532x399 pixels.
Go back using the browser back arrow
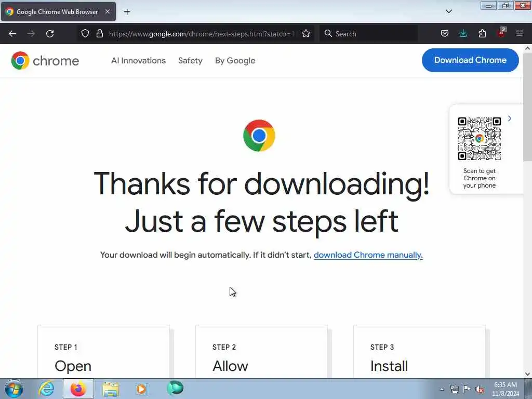[x=12, y=34]
